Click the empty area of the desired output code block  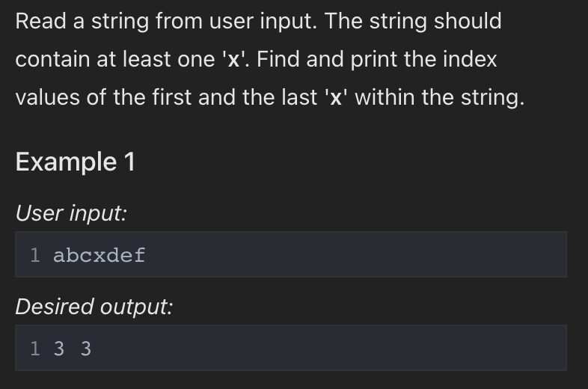tap(330, 348)
